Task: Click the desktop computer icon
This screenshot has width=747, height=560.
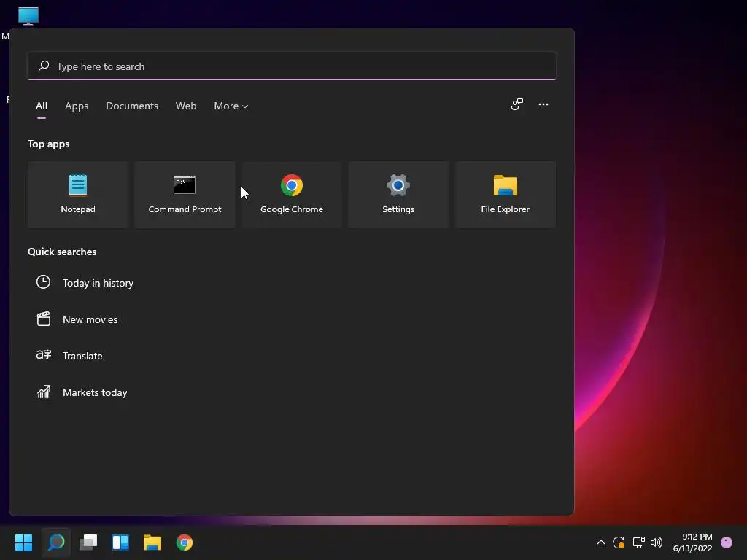Action: (28, 16)
